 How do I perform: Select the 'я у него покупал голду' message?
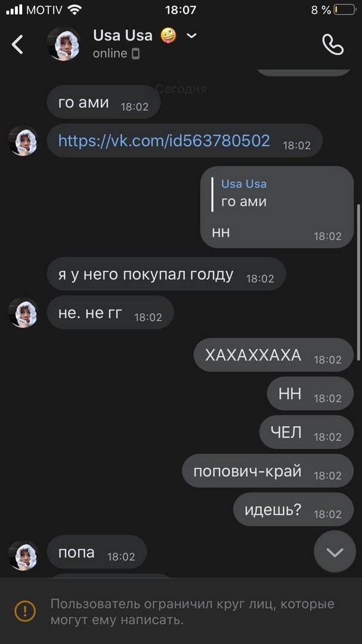166,274
